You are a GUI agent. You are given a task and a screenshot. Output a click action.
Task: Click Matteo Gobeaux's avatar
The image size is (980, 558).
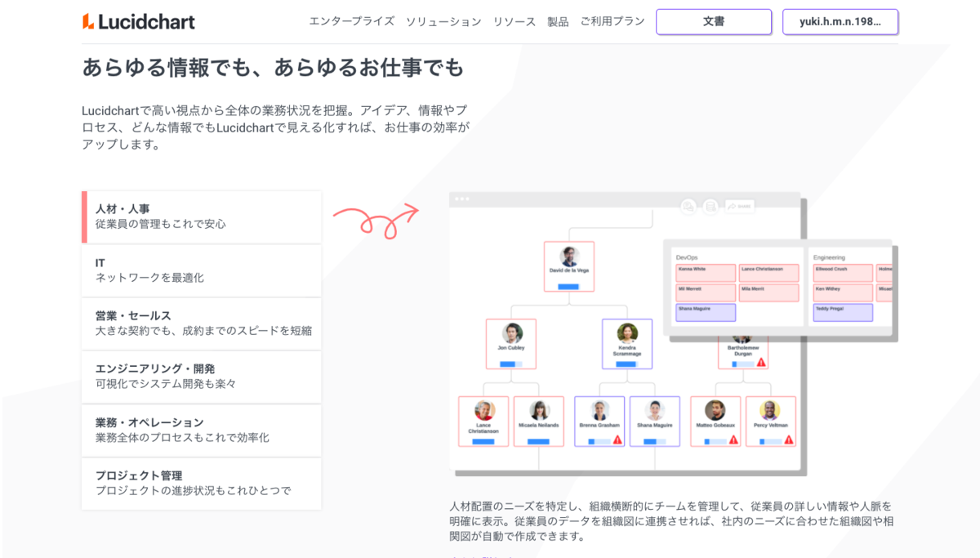[x=715, y=410]
